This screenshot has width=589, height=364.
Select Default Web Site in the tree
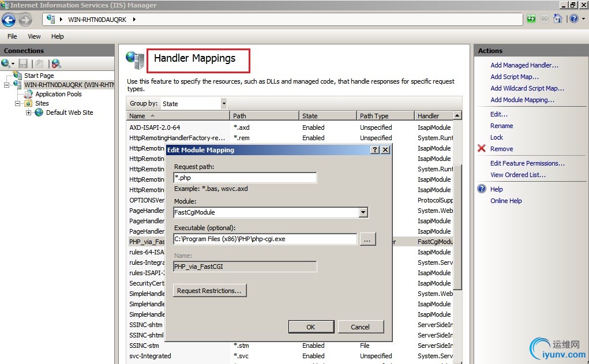pos(69,112)
